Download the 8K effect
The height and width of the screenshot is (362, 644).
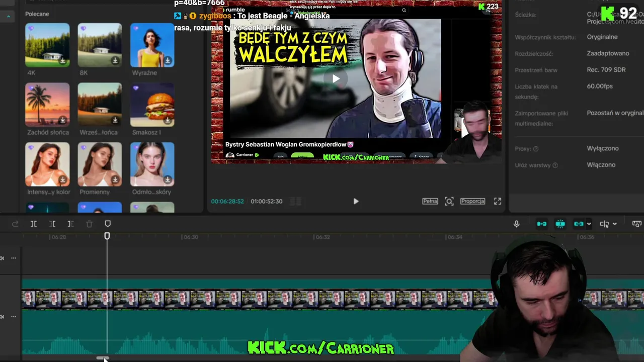tap(115, 61)
